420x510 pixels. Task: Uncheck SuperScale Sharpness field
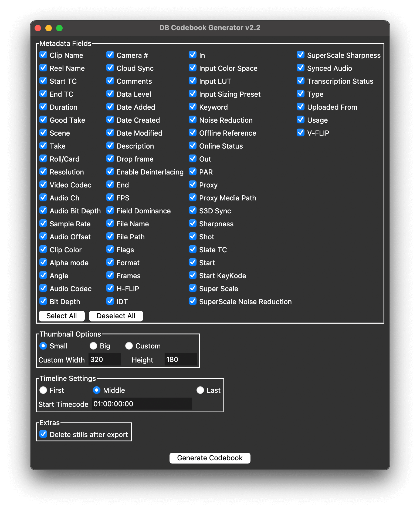coord(301,55)
